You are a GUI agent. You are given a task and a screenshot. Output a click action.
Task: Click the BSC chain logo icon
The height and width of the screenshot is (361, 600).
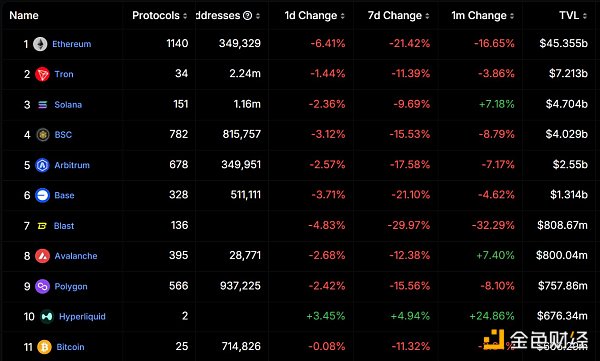pyautogui.click(x=42, y=135)
